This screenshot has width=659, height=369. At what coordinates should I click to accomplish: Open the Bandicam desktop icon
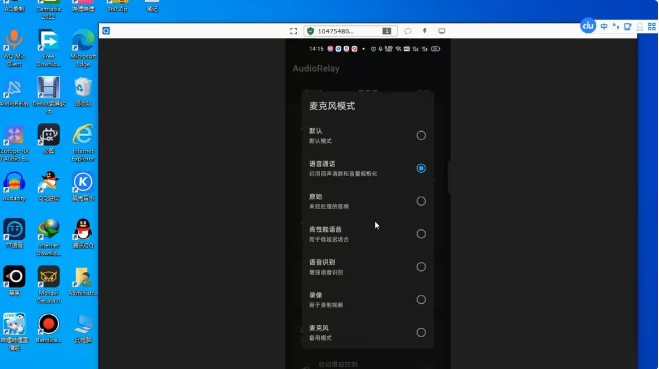pyautogui.click(x=49, y=328)
